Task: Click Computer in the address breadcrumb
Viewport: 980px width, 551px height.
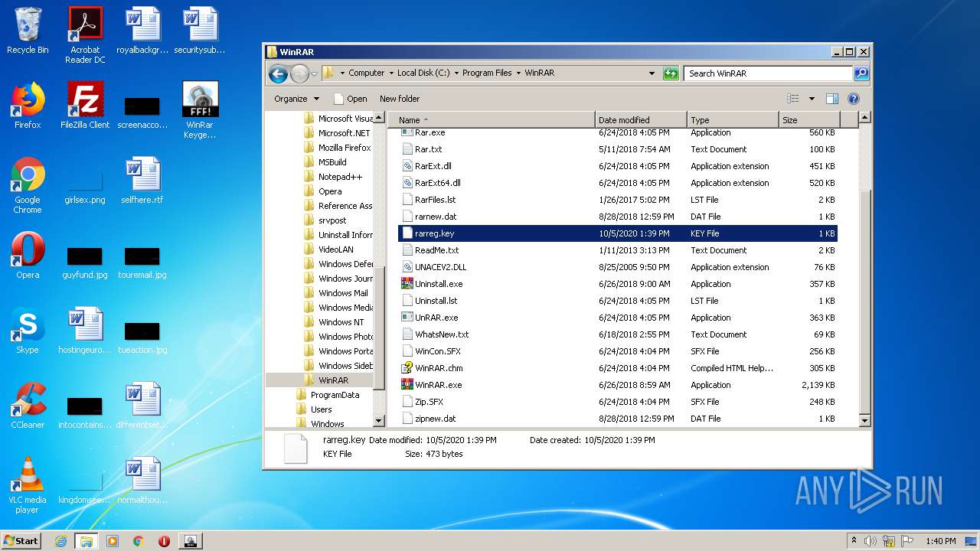Action: tap(366, 73)
